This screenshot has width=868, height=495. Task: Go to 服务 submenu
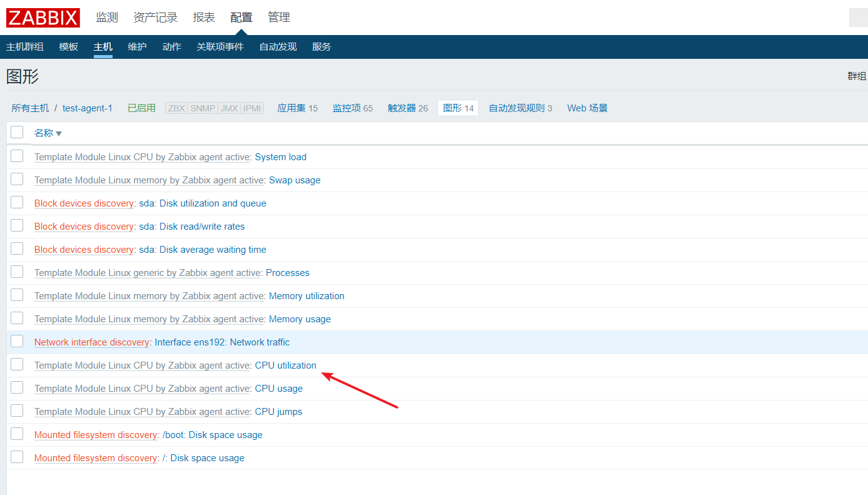[x=321, y=47]
